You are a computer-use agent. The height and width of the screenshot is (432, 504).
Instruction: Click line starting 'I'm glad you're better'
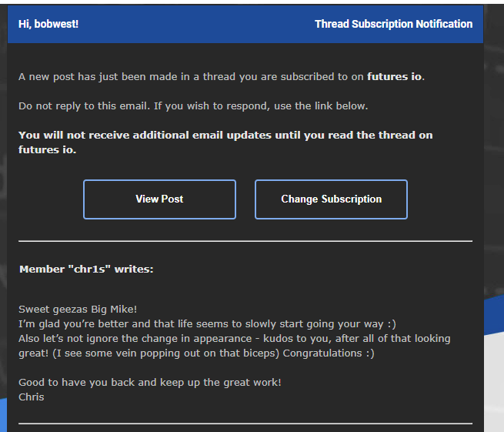coord(207,324)
